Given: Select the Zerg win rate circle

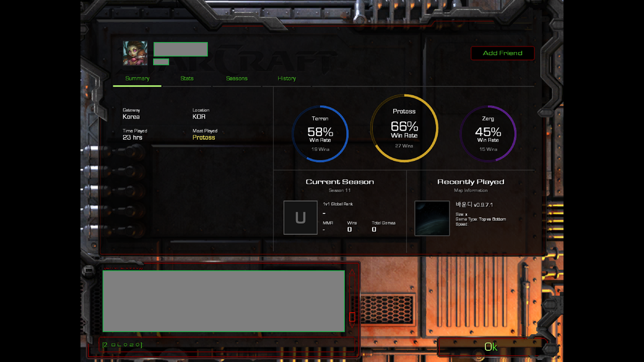Looking at the screenshot, I should tap(488, 134).
